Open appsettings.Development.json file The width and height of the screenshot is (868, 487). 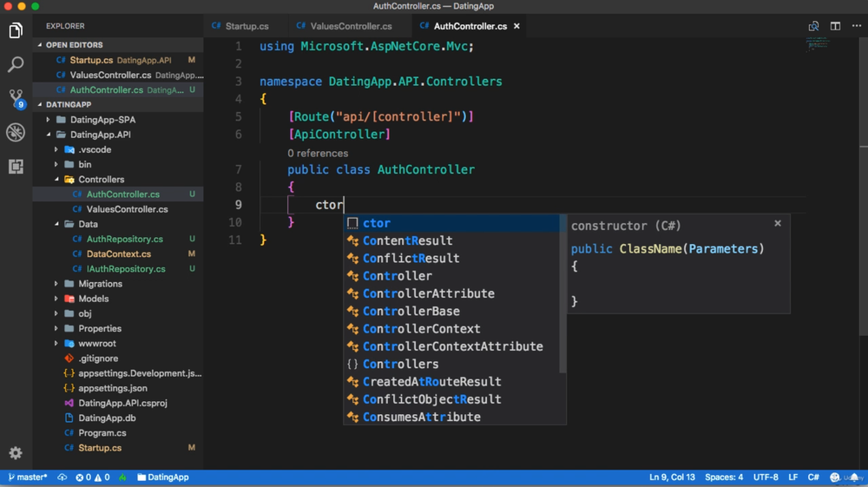[x=118, y=373]
